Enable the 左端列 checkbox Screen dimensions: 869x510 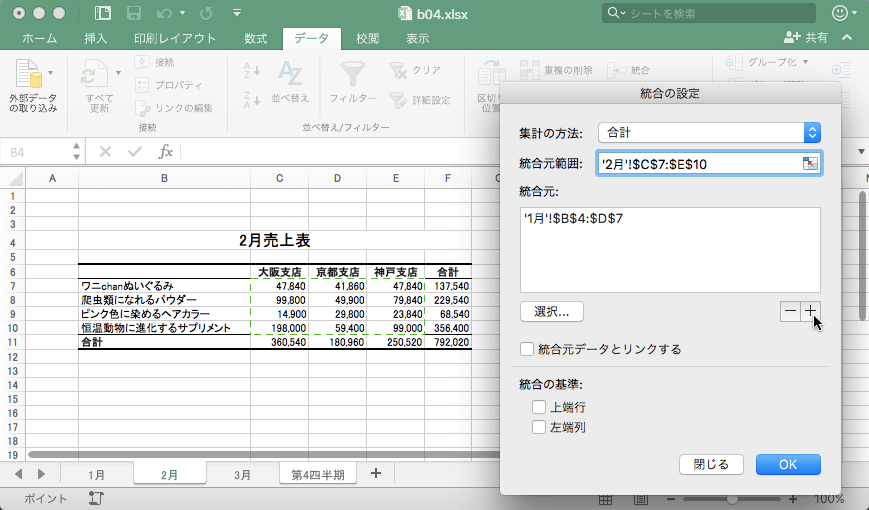point(539,427)
